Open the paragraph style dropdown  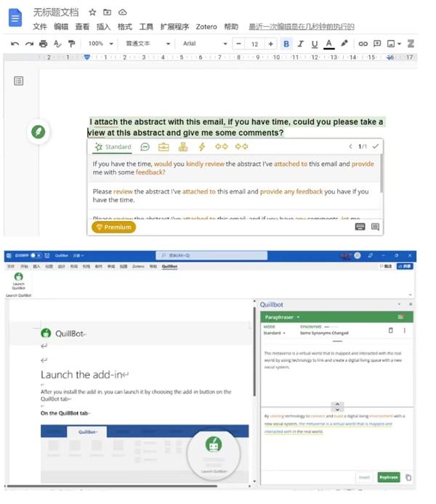148,44
